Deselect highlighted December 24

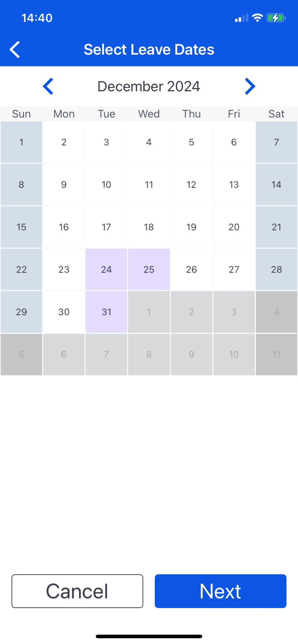point(107,270)
